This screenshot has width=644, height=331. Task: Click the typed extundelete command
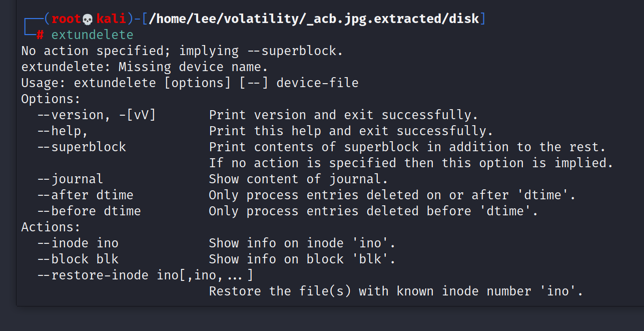pyautogui.click(x=93, y=35)
